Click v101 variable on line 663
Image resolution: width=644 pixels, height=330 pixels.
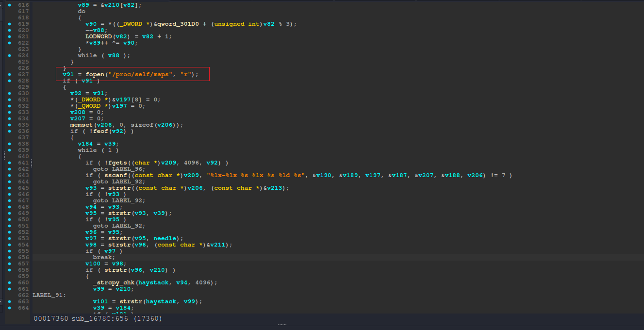pos(100,301)
